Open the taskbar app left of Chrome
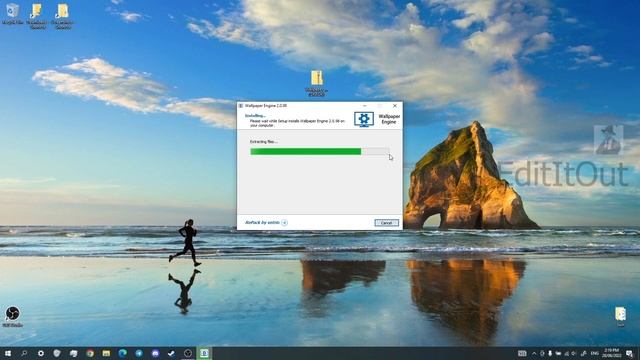Viewport: 640px width, 360px height. click(x=73, y=353)
